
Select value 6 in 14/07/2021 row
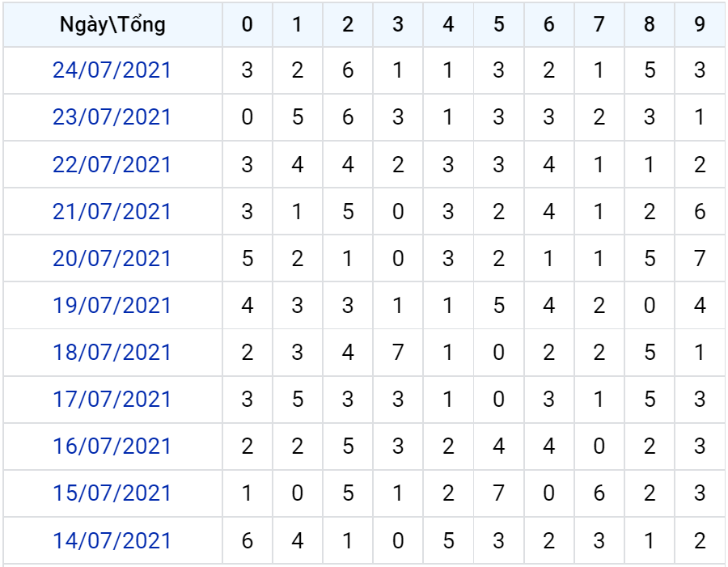248,540
